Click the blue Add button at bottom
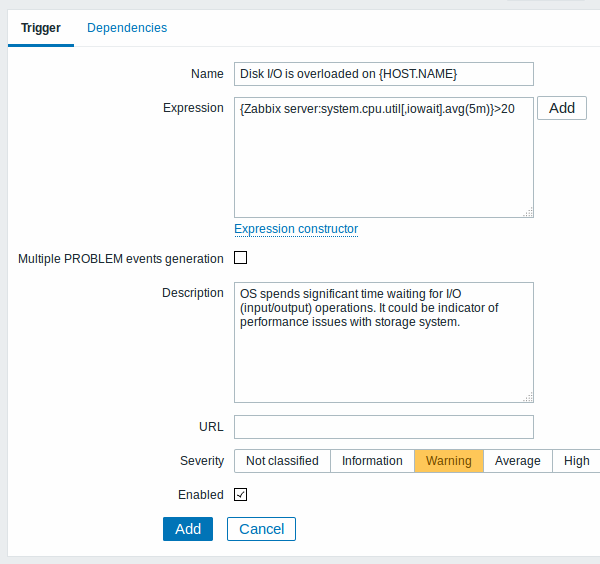600x564 pixels. (x=188, y=529)
